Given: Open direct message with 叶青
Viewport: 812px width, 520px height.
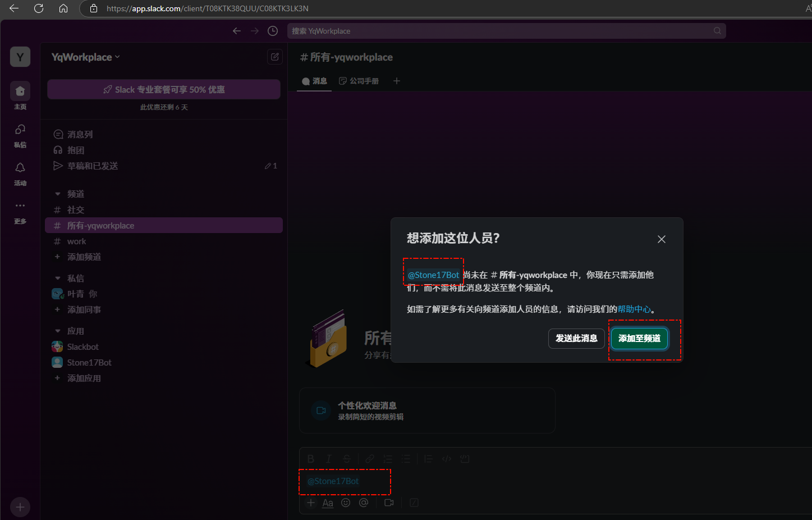Looking at the screenshot, I should click(x=164, y=294).
